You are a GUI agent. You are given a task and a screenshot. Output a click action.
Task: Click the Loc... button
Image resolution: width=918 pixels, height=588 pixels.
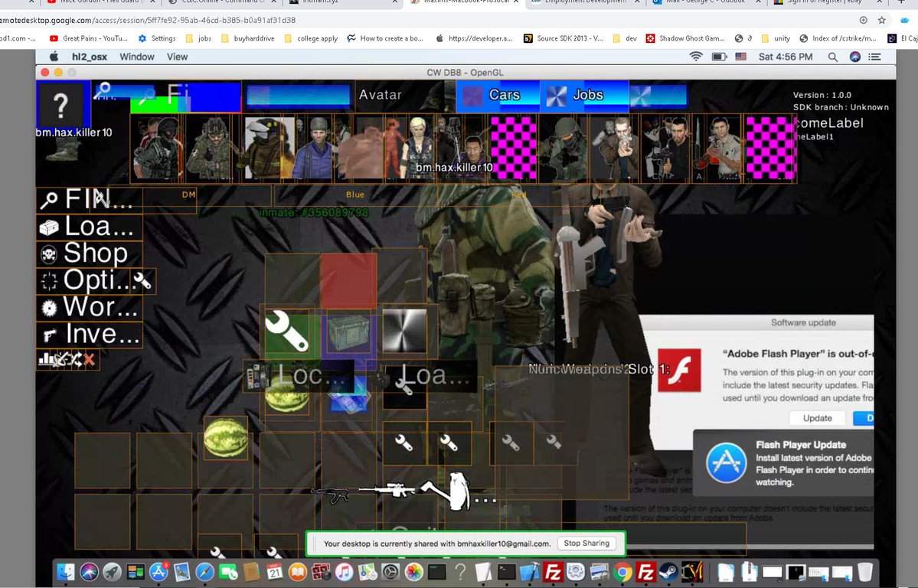click(x=299, y=375)
